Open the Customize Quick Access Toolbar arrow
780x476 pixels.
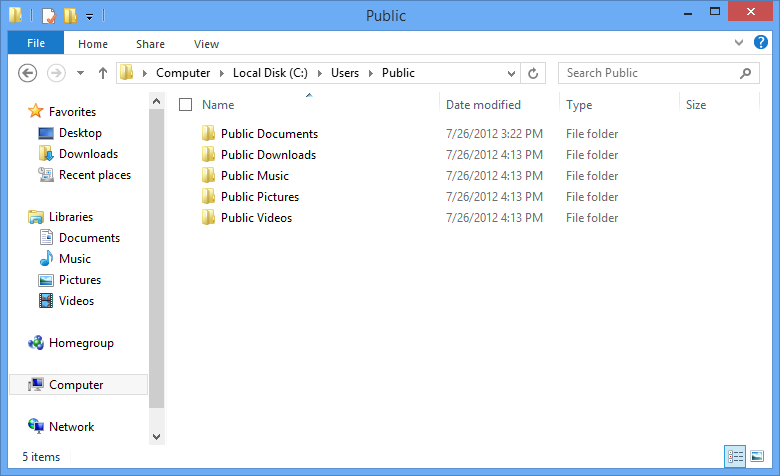[x=89, y=17]
